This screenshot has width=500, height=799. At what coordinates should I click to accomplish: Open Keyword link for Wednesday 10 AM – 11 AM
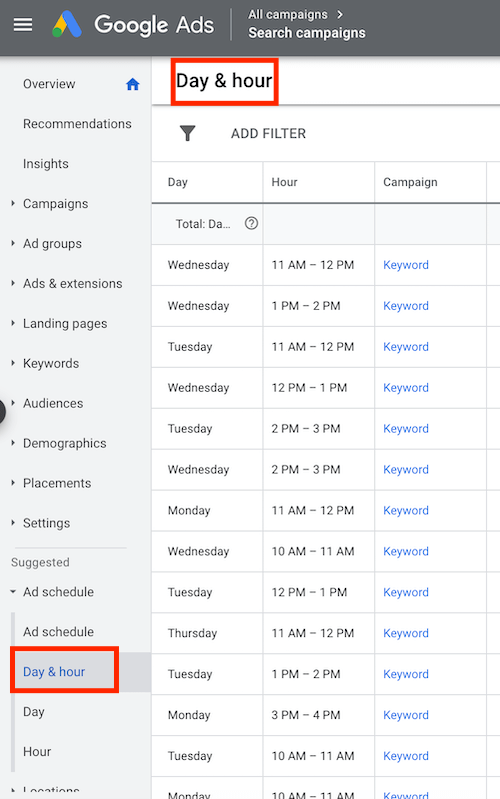[x=406, y=551]
